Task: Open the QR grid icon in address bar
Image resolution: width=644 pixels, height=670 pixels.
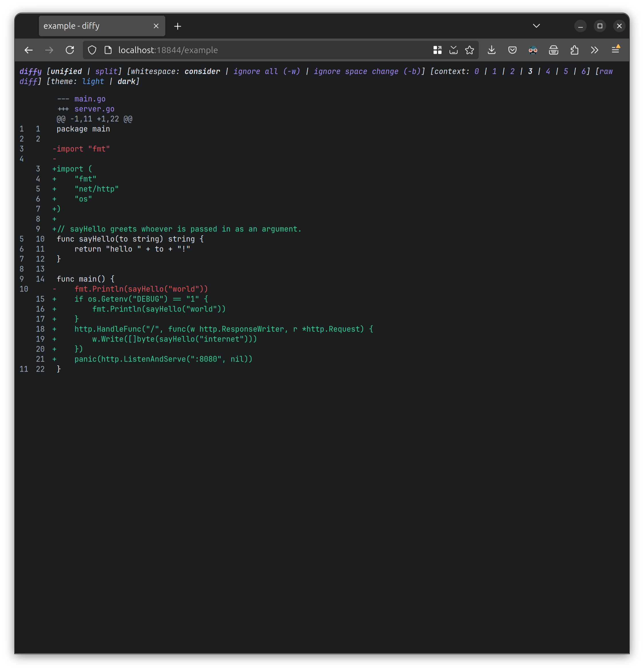Action: click(x=437, y=50)
